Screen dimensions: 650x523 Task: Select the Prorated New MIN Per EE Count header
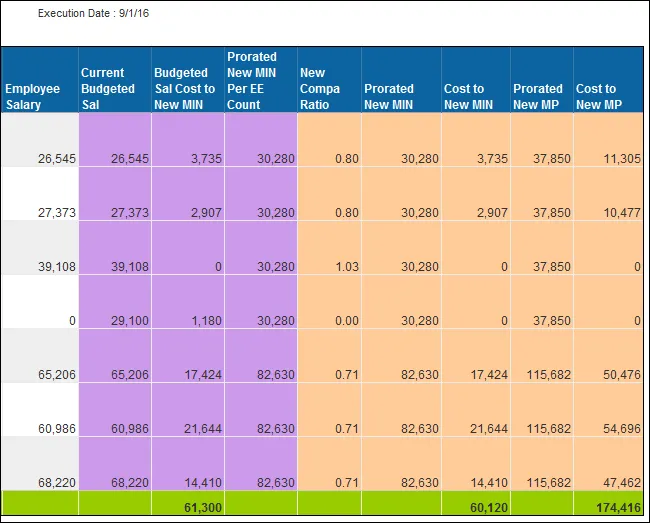click(253, 80)
